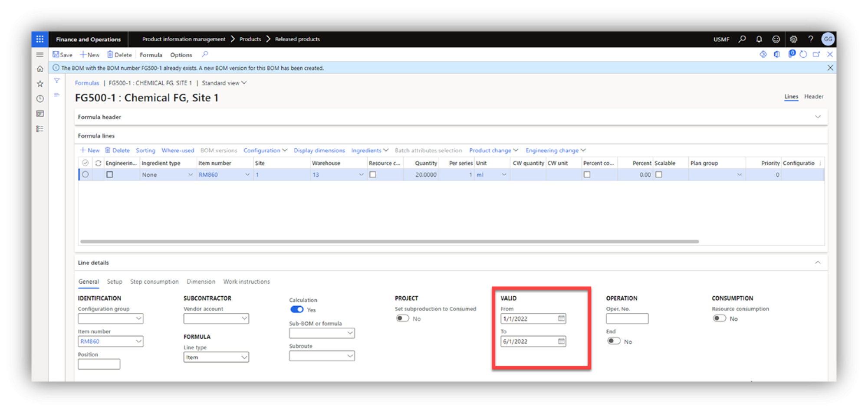Open calendar picker for To date
Viewport: 868px width, 413px height.
(561, 341)
